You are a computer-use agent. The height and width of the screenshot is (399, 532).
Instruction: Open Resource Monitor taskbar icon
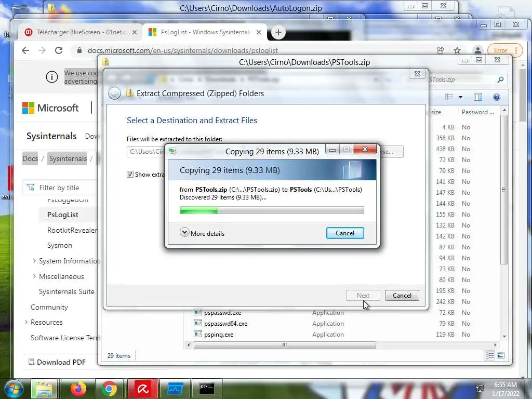pyautogui.click(x=175, y=389)
